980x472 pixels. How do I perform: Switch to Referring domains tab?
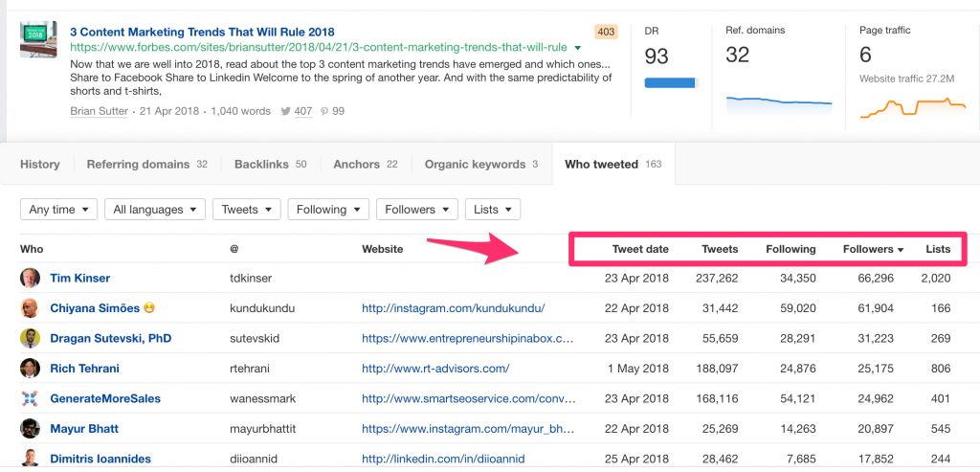(x=146, y=165)
